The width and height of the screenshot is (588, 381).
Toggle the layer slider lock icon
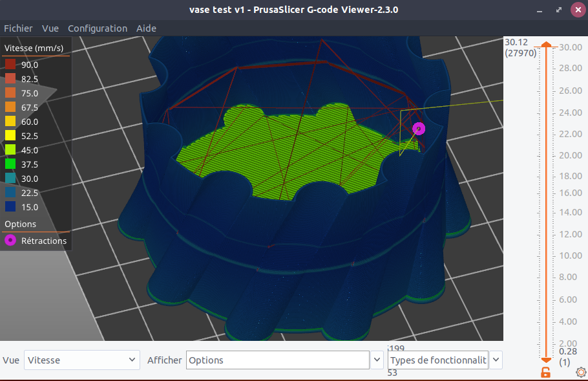tap(545, 373)
